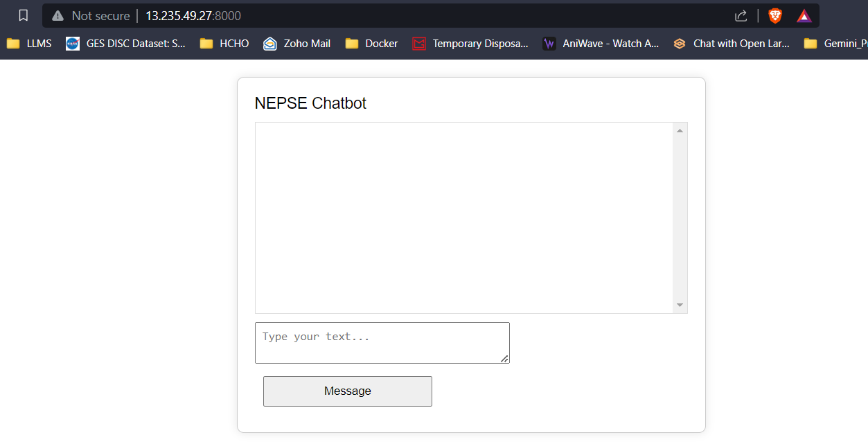The width and height of the screenshot is (868, 444).
Task: Open the AniWave bookmark
Action: [x=601, y=44]
